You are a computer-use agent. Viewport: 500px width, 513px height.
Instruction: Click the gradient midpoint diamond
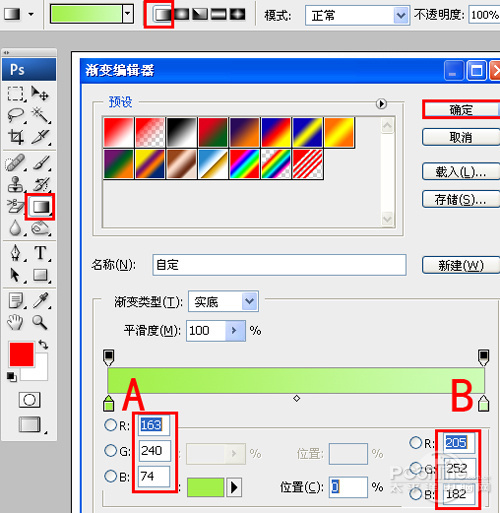click(x=296, y=398)
